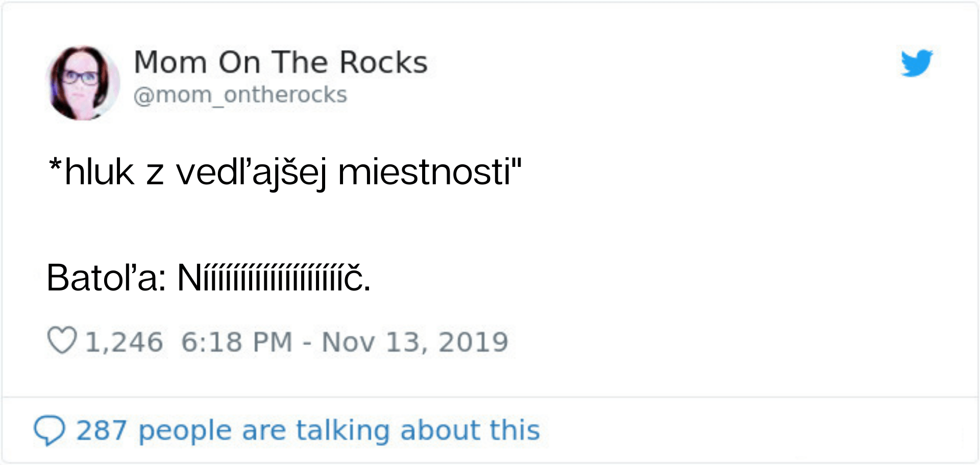Click the word "vedľajšej" in the tweet
This screenshot has height=465, width=980.
pos(251,173)
